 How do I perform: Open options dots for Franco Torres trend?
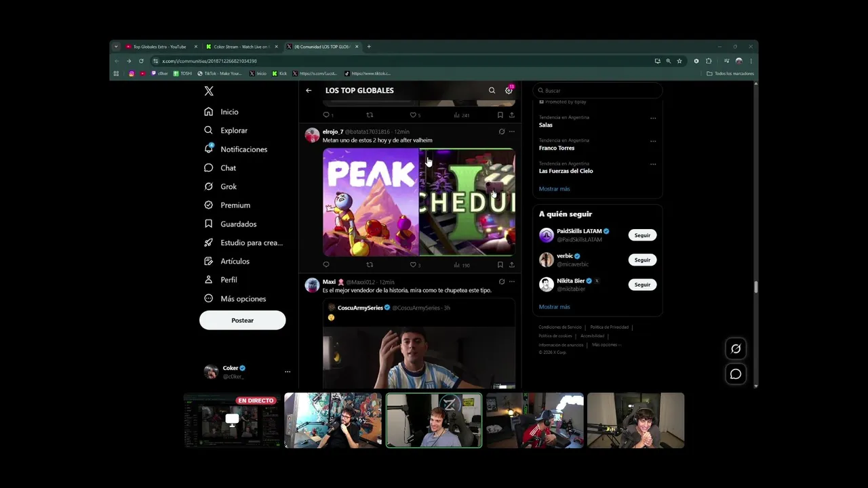point(653,141)
